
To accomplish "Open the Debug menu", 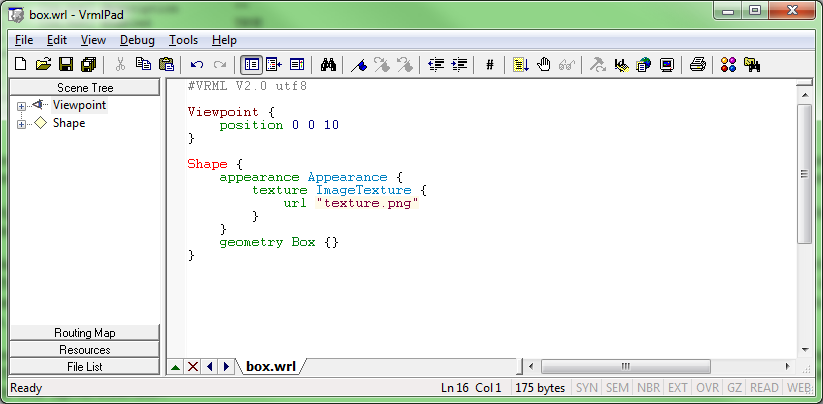I will [137, 40].
